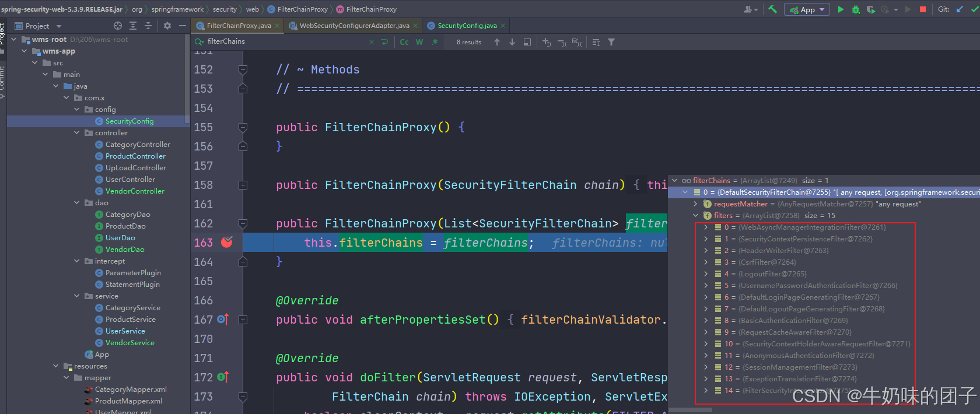Select all search occurrences

577,42
